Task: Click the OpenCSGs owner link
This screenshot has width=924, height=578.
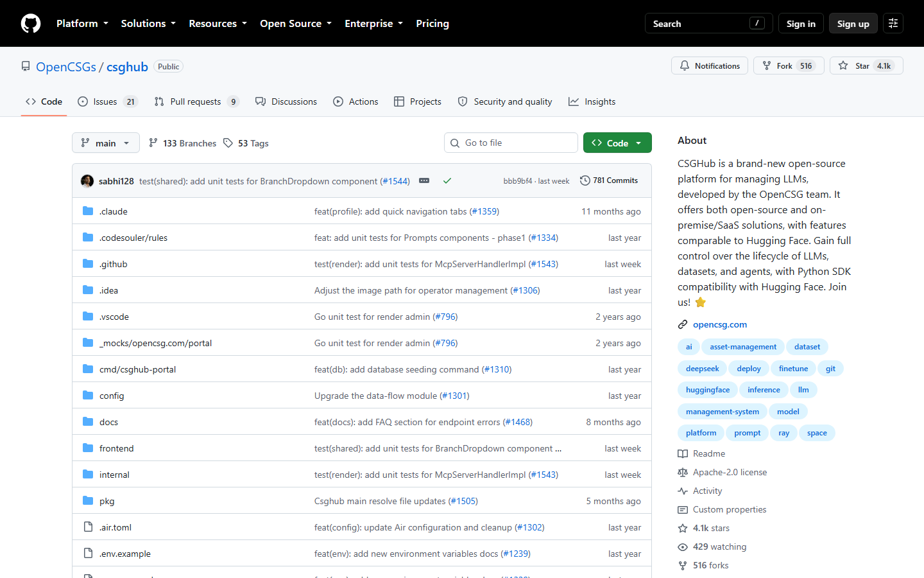Action: (x=66, y=67)
